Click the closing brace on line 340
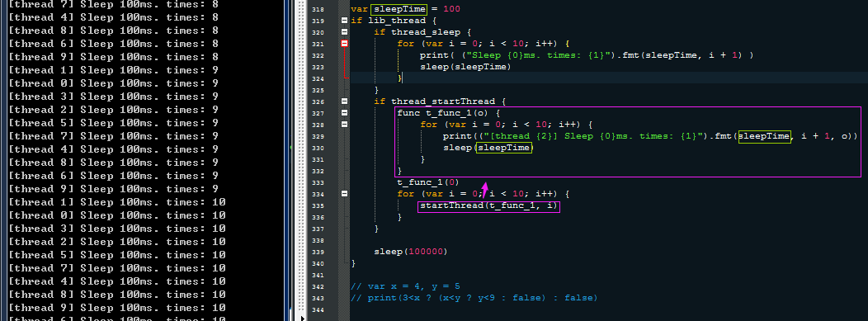 point(353,263)
